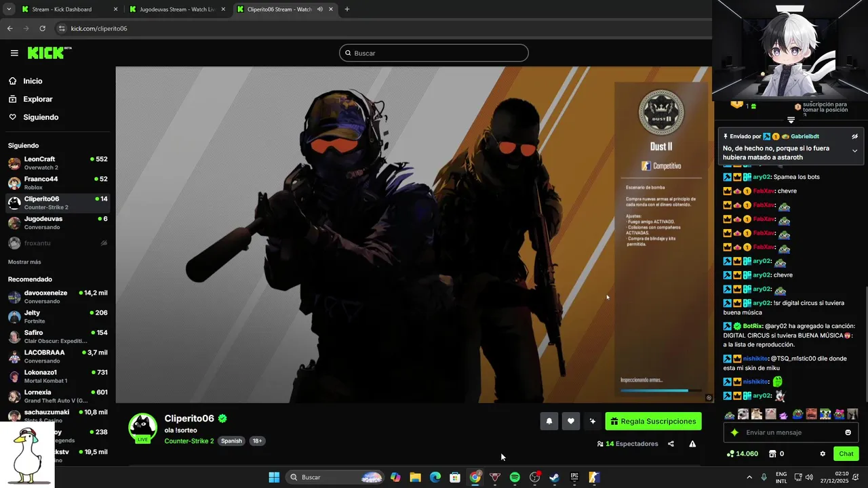
Task: Open Epic Games Launcher from taskbar
Action: point(574,477)
